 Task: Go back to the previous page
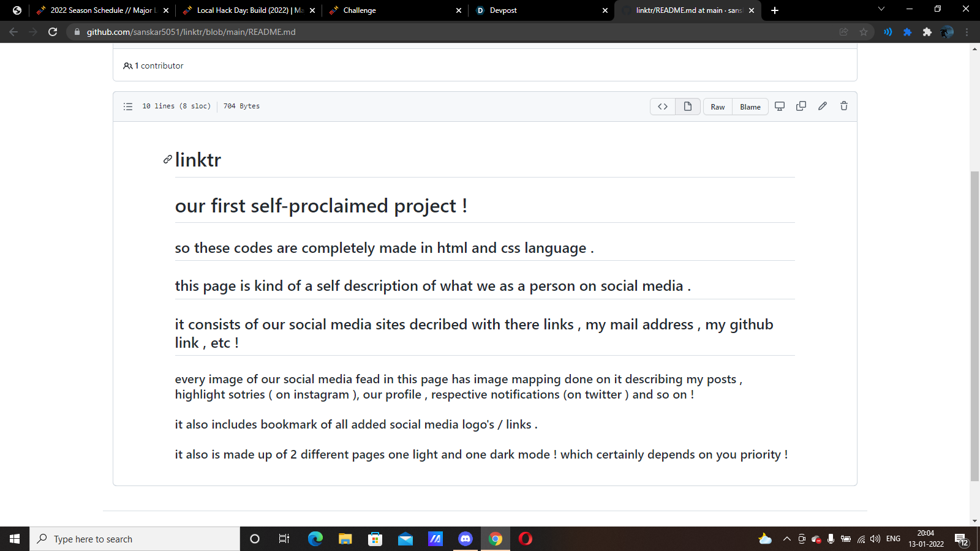click(13, 32)
